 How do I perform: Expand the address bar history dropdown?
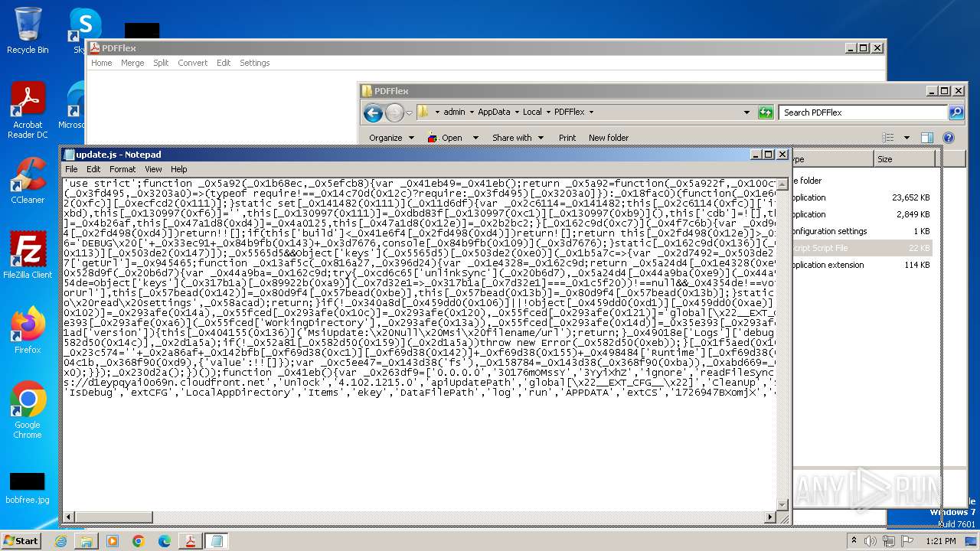click(x=746, y=112)
